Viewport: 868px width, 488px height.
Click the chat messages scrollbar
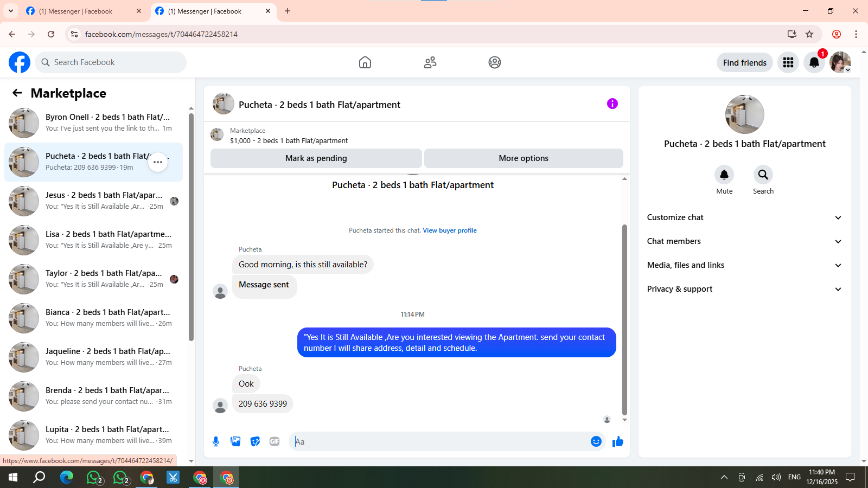(624, 319)
